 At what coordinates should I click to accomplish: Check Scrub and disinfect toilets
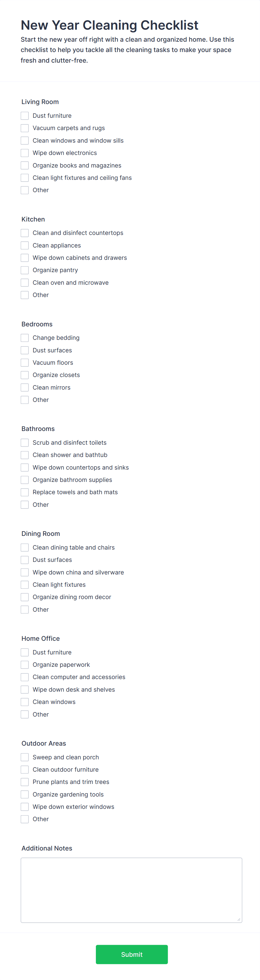coord(25,442)
